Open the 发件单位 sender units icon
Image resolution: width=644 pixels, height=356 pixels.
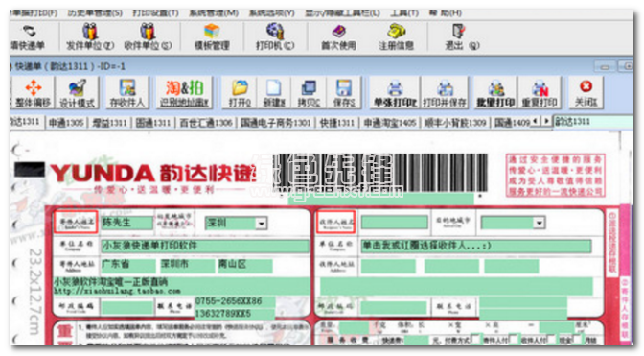90,36
